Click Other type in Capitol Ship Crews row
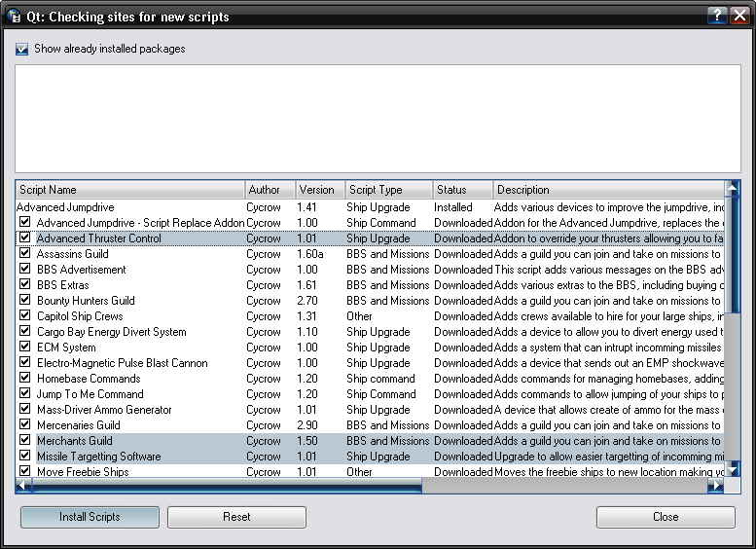Viewport: 756px width, 549px height. (x=359, y=316)
